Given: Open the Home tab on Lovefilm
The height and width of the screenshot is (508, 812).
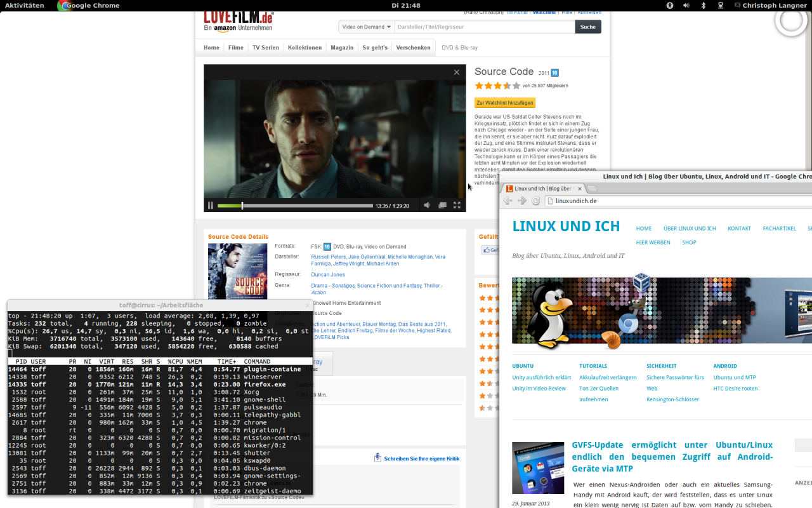Looking at the screenshot, I should (211, 48).
